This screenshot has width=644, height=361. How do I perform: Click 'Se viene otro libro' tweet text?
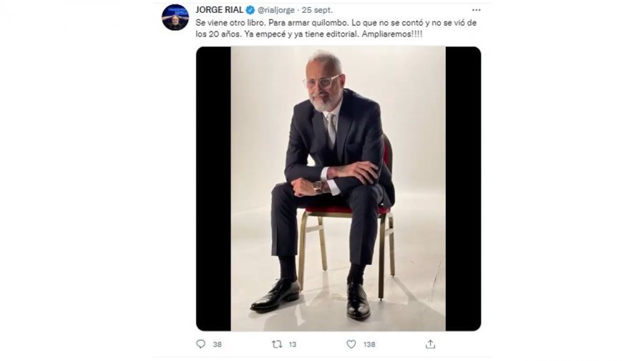pos(225,23)
